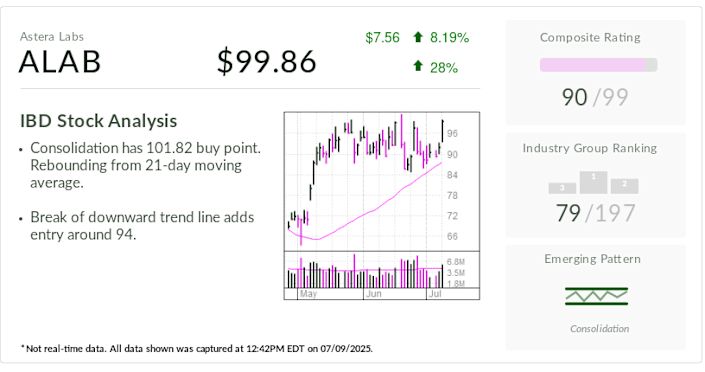Click the 79/197 industry ranking number
Image resolution: width=705 pixels, height=372 pixels.
coord(595,213)
